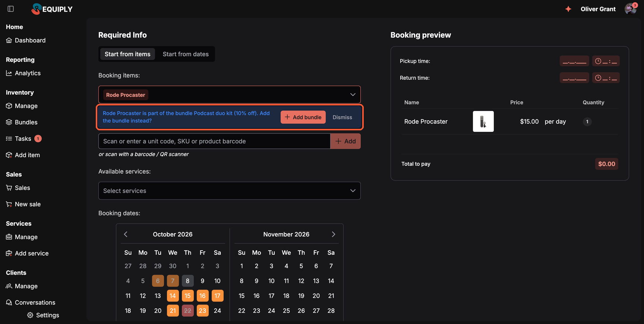Set the Pickup time clock field
The image size is (644, 324).
(606, 61)
